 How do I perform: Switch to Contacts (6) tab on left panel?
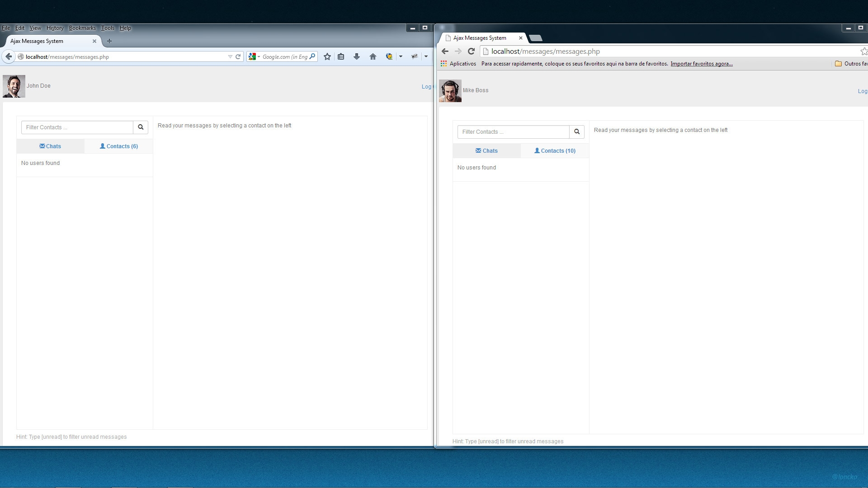coord(118,146)
